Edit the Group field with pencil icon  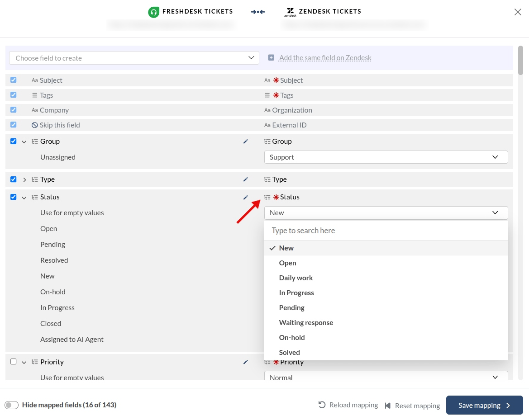pos(246,142)
